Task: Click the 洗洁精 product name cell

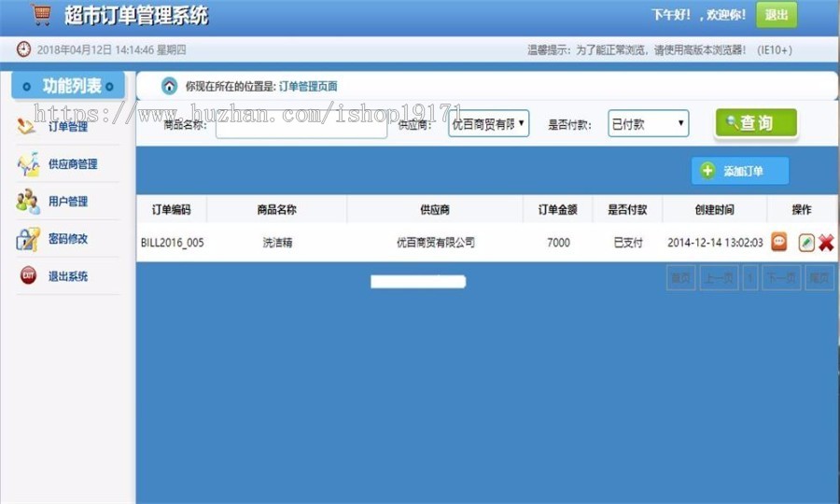Action: (x=277, y=243)
